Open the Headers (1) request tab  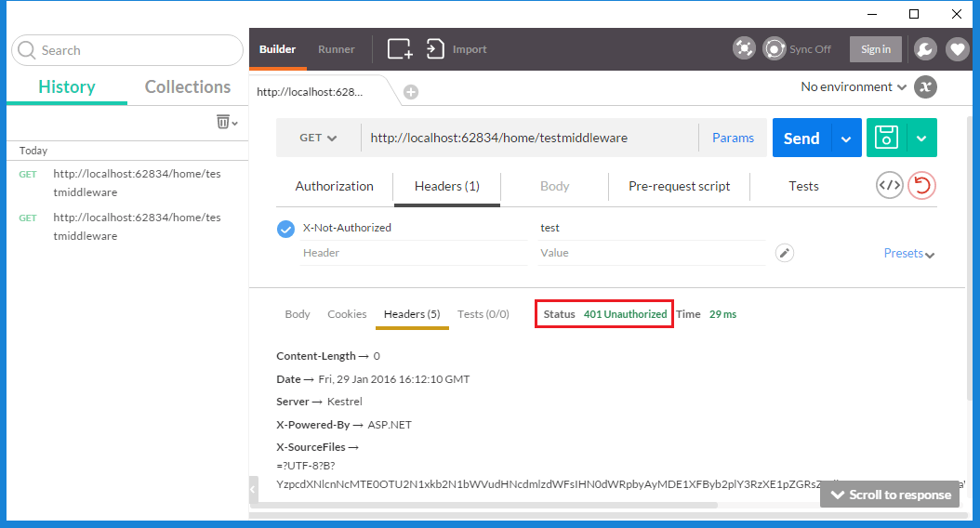(x=447, y=186)
